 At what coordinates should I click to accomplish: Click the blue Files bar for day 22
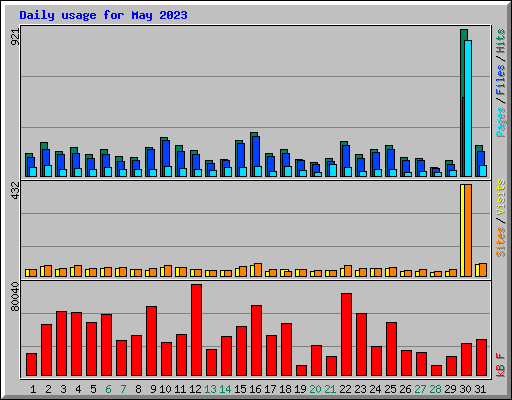pyautogui.click(x=346, y=156)
